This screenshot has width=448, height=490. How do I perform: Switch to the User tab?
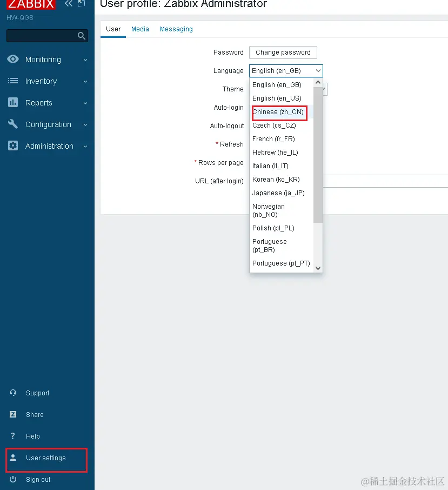113,29
